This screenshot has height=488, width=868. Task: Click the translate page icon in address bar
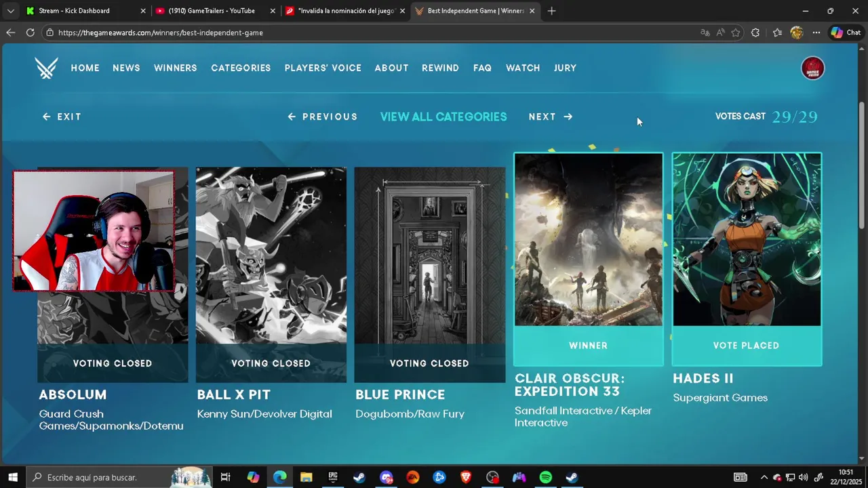pos(705,33)
